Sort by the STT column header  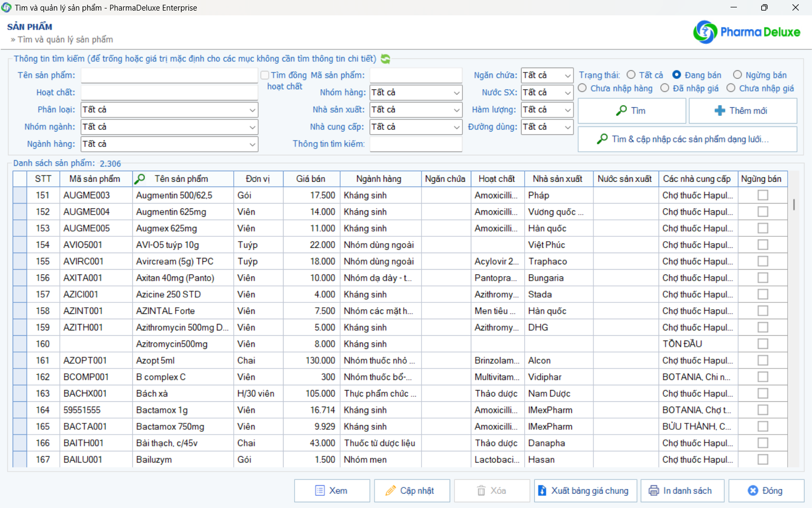(x=43, y=179)
